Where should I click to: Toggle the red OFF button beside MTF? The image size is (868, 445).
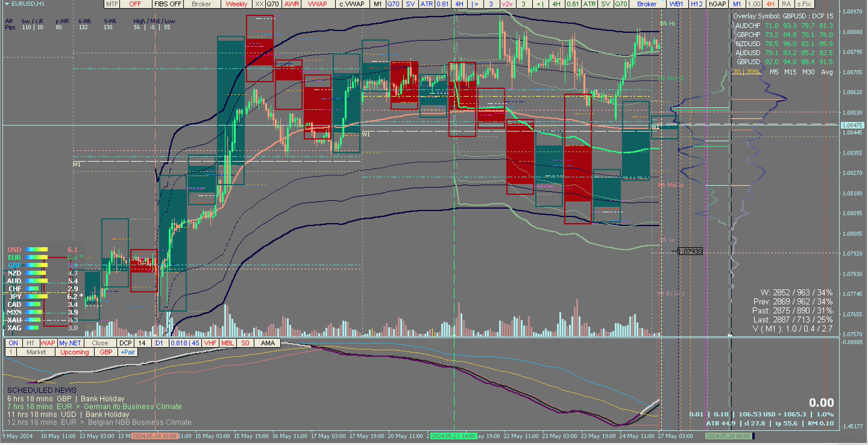pyautogui.click(x=135, y=4)
